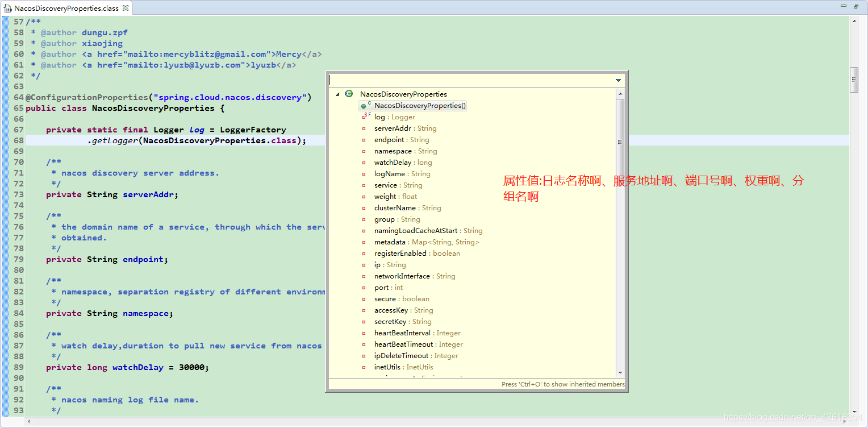Click the private field icon beside metadata

coord(364,242)
